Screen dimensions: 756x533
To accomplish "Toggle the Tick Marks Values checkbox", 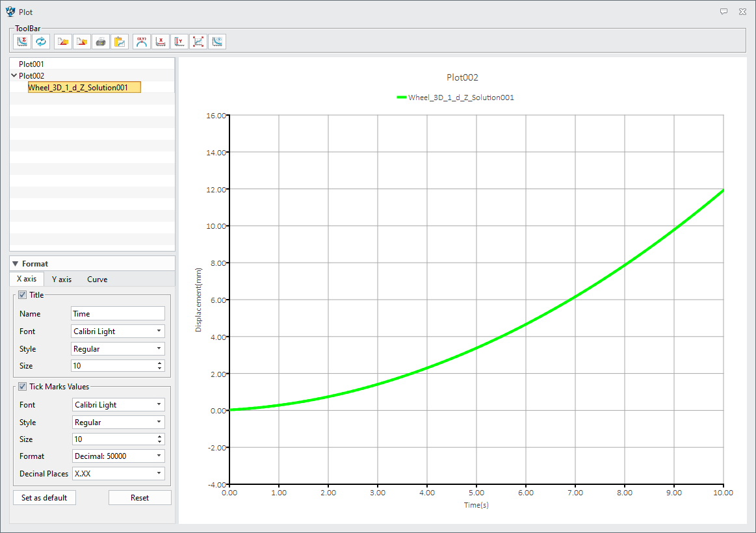I will pos(22,387).
